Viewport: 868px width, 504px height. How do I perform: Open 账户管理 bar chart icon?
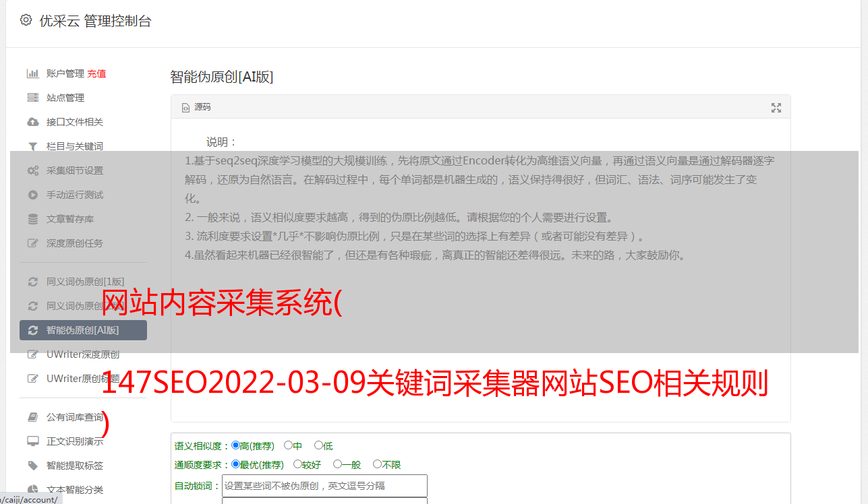coord(32,73)
